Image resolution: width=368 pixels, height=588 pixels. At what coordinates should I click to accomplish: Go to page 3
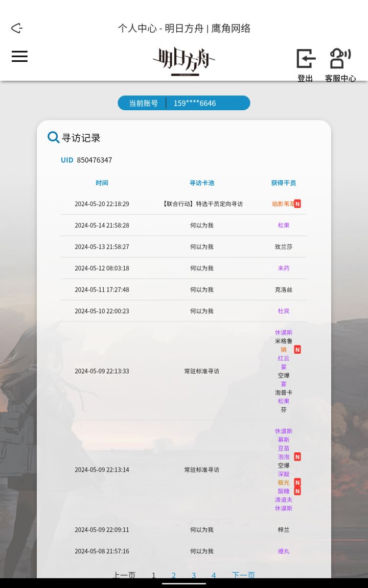[194, 575]
